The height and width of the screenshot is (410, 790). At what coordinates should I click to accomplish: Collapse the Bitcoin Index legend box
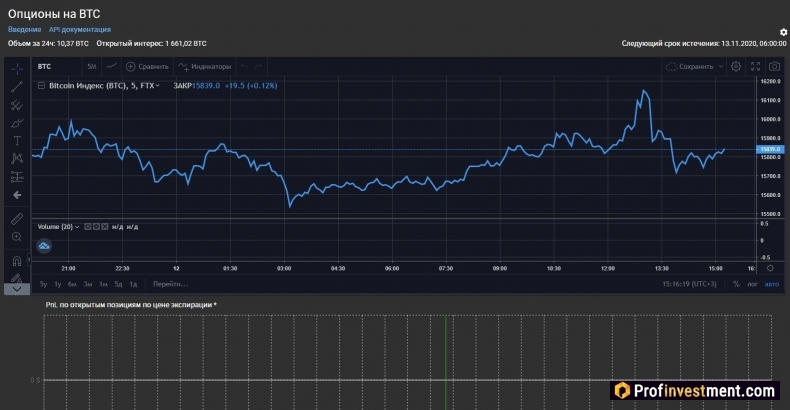click(x=41, y=86)
